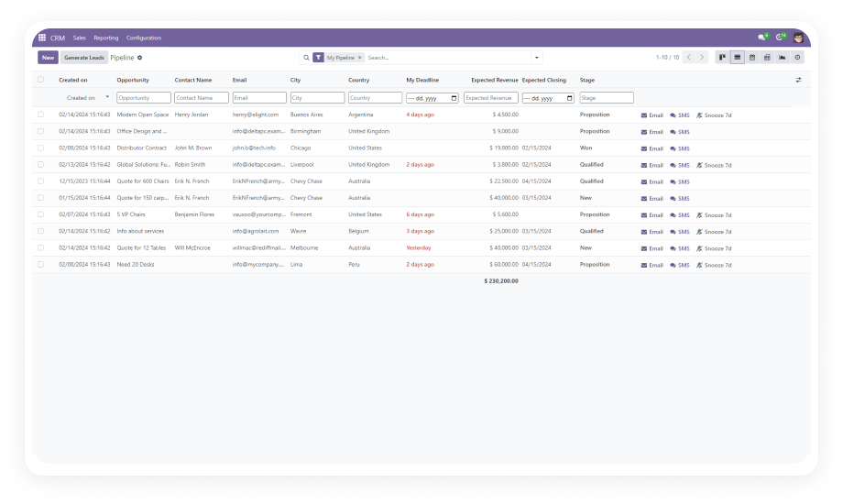Open Expected Closing date picker filter
The image size is (843, 504).
[x=570, y=98]
